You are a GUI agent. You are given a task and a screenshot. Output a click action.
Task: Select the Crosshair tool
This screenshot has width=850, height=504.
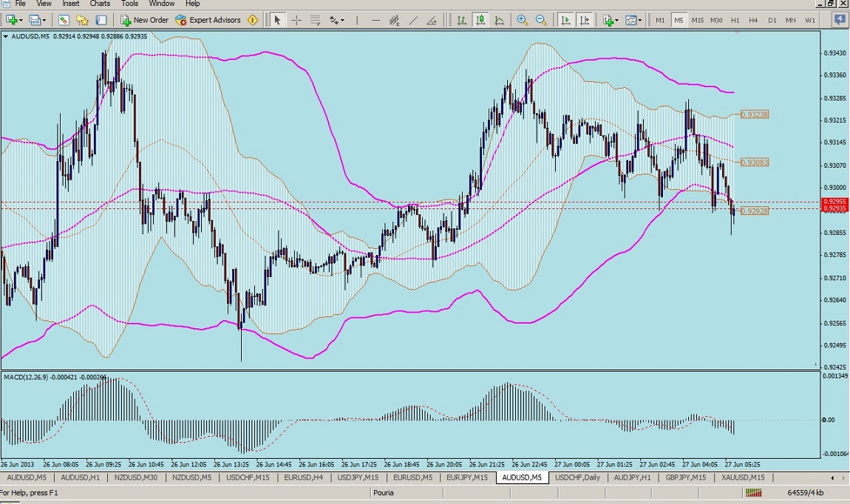(x=296, y=20)
